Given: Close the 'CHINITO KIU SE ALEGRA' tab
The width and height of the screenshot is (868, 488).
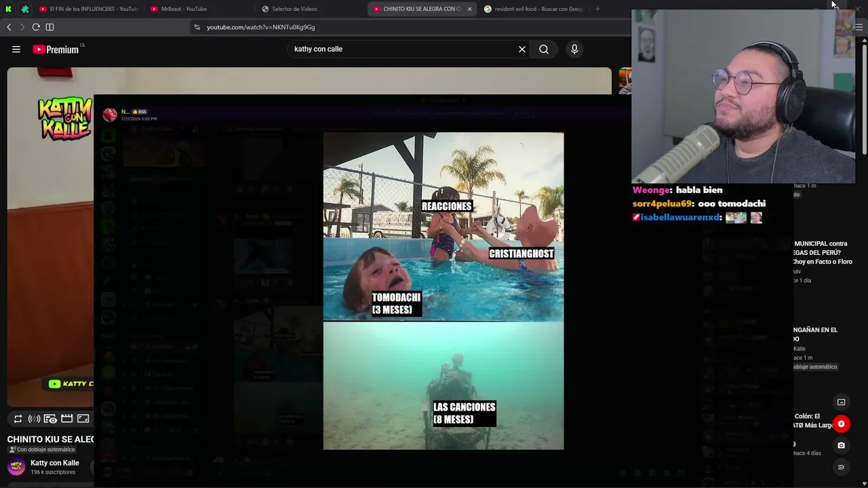Looking at the screenshot, I should 469,9.
